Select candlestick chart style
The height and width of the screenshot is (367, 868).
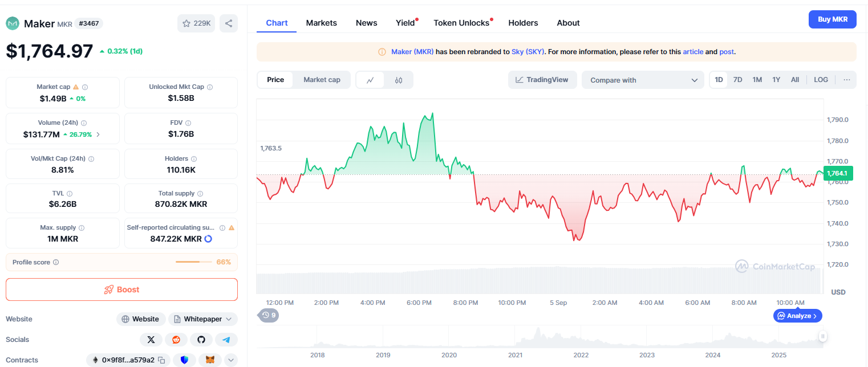tap(399, 80)
